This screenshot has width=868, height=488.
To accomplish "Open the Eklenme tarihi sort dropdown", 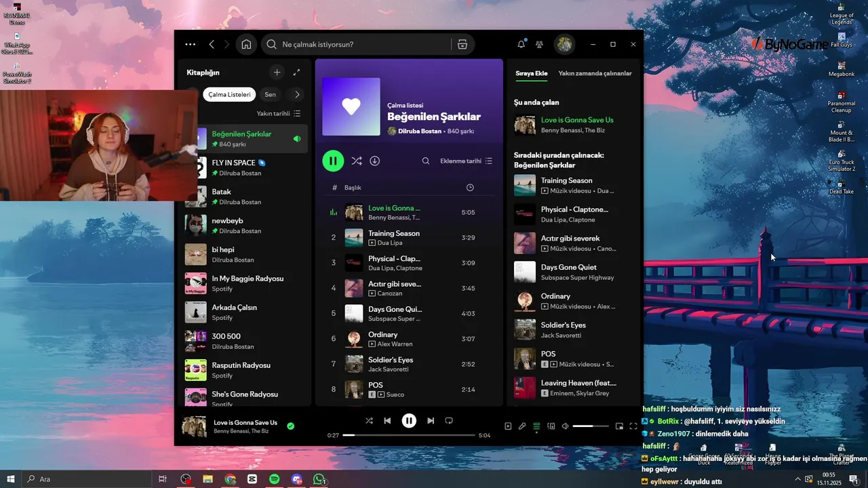I will [466, 161].
